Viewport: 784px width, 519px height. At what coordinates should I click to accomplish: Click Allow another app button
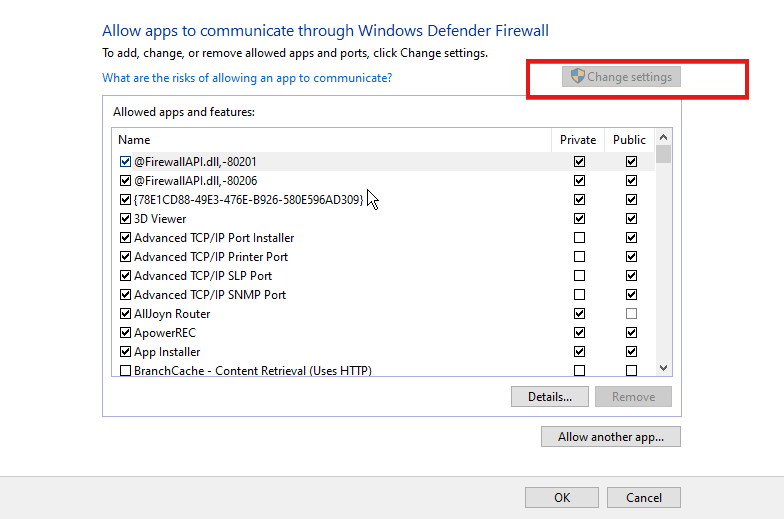[x=610, y=436]
